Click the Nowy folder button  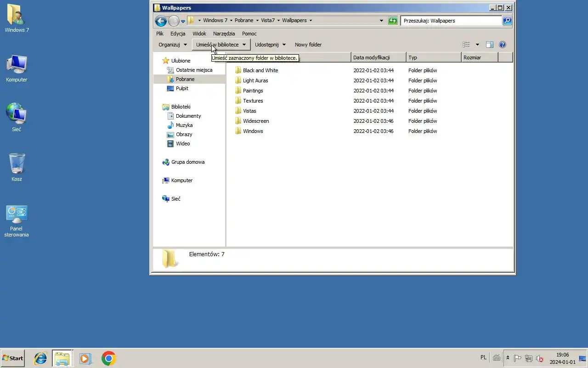(x=308, y=45)
